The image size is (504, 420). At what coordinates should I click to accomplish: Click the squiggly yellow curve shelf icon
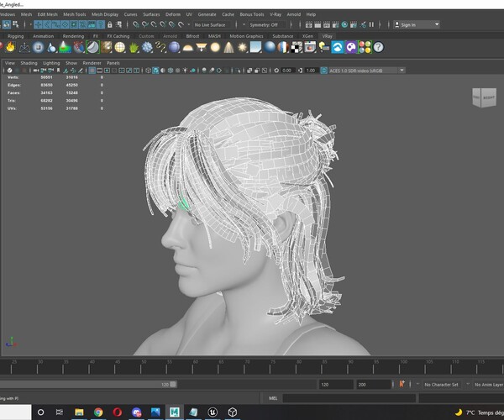(x=160, y=47)
